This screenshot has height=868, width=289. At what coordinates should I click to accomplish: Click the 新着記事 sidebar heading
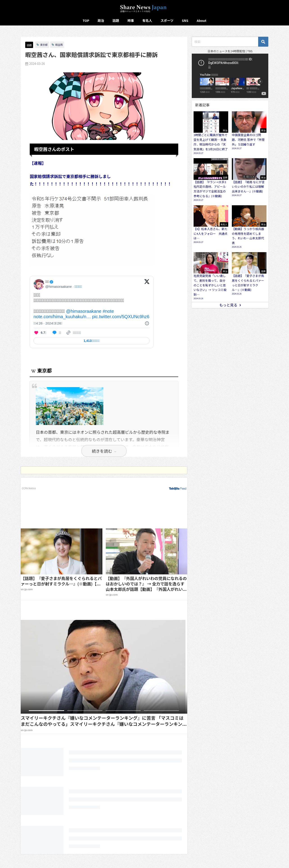tap(202, 105)
